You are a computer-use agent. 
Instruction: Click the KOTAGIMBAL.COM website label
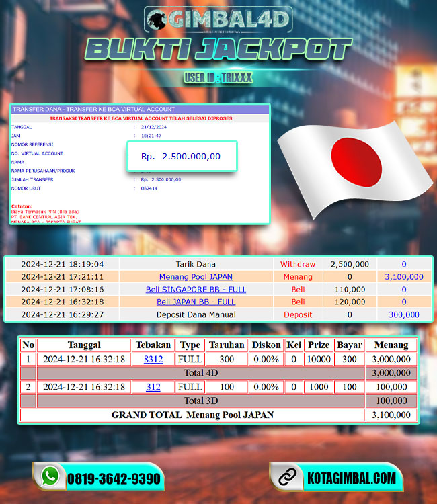tap(352, 478)
